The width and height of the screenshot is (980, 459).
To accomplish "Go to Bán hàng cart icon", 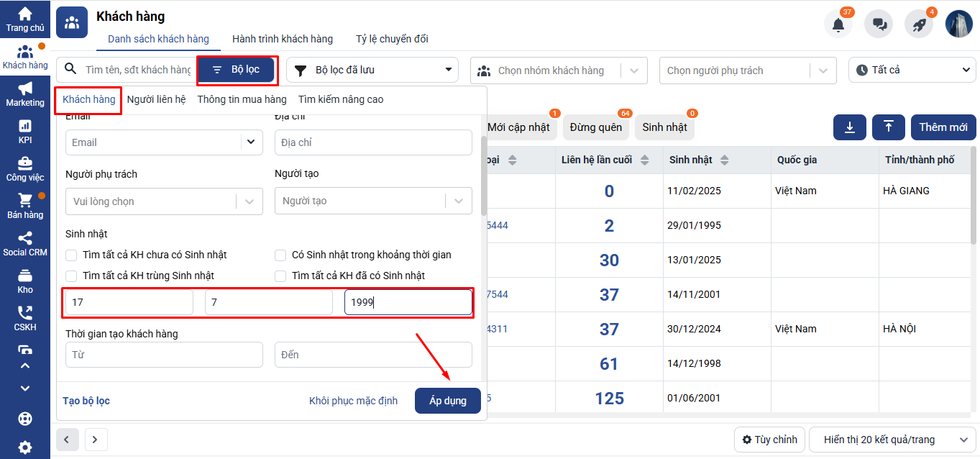I will tap(25, 206).
